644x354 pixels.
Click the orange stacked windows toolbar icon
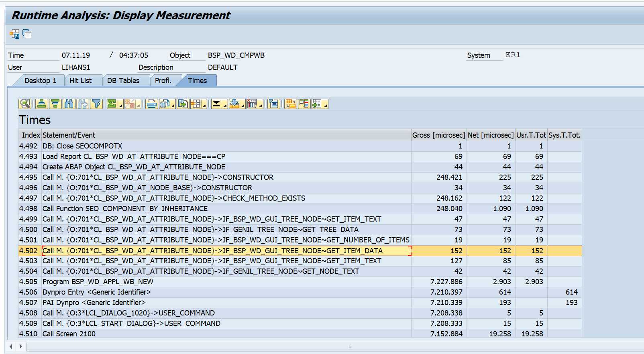[x=290, y=104]
